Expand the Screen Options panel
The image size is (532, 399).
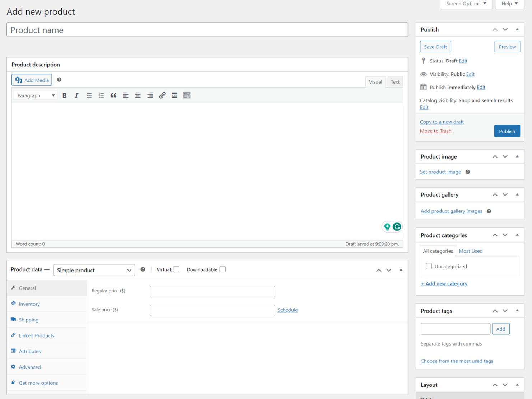tap(466, 4)
